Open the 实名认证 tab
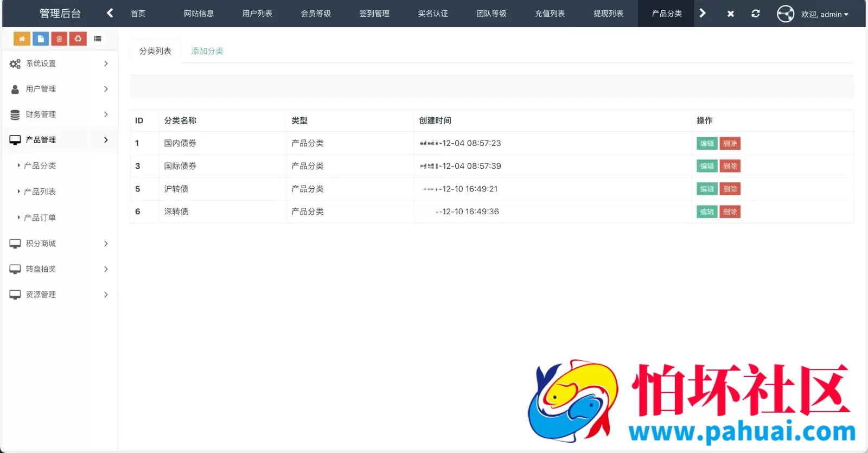868x453 pixels. pyautogui.click(x=433, y=14)
